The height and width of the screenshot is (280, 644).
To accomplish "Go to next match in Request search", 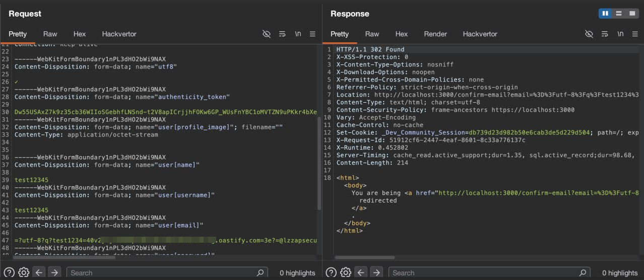I will tap(54, 272).
